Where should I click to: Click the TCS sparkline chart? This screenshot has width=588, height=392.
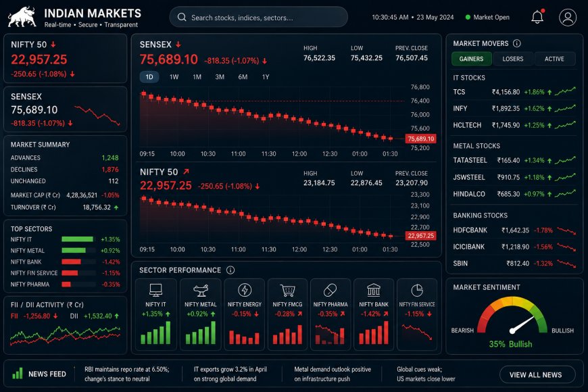(565, 91)
